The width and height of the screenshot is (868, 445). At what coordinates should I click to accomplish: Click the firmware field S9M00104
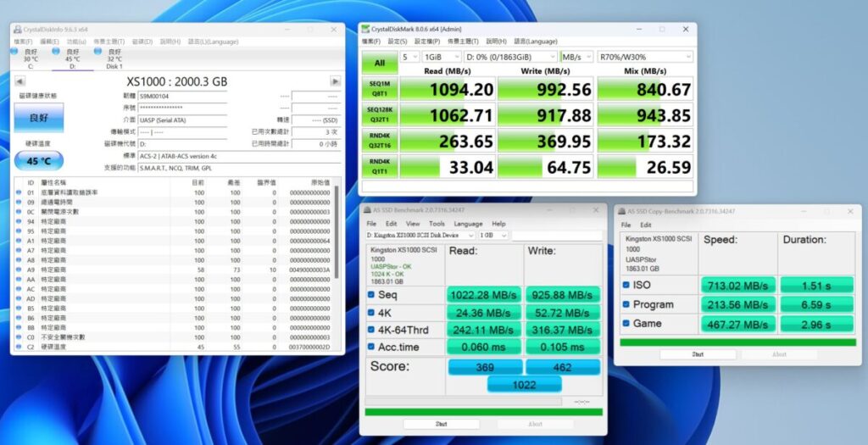(182, 96)
